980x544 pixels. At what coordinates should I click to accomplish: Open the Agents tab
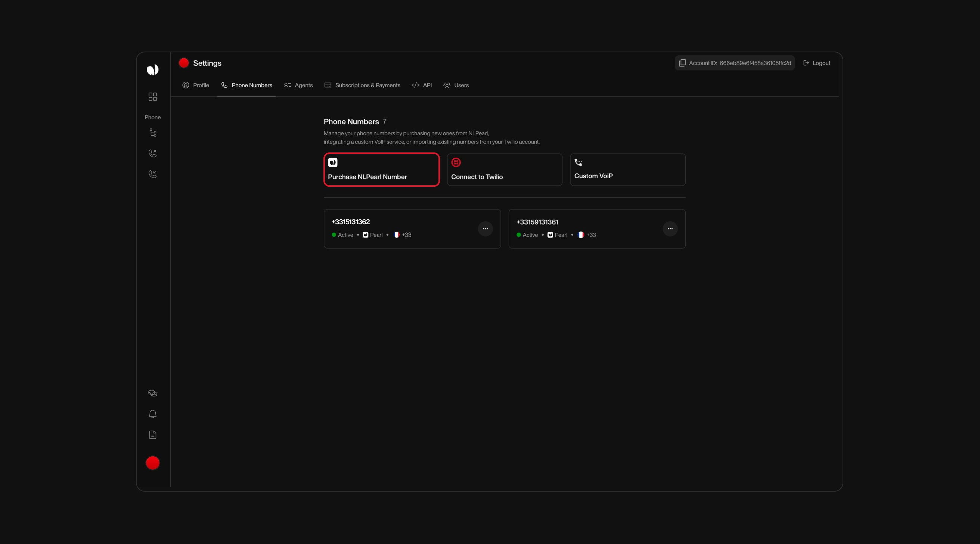coord(298,85)
